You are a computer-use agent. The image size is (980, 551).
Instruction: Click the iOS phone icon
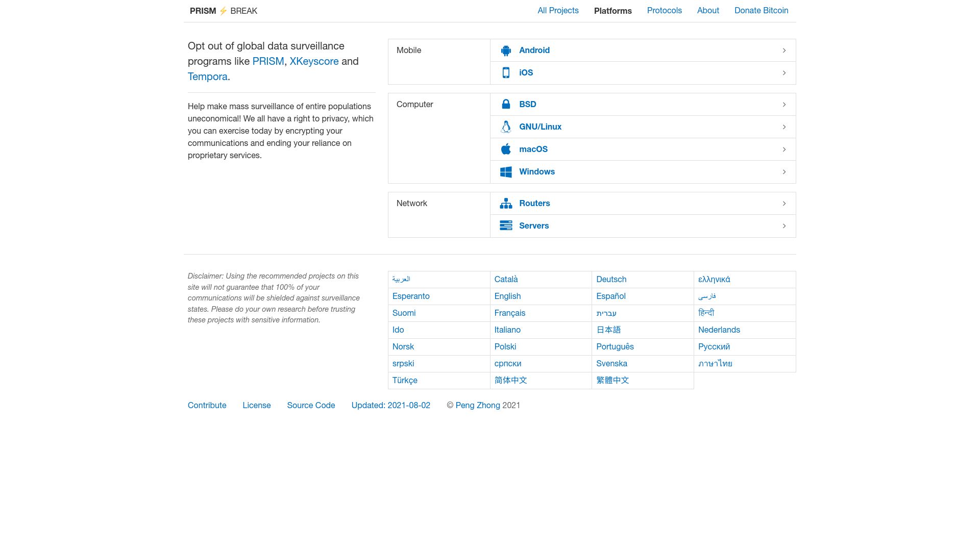pyautogui.click(x=506, y=73)
